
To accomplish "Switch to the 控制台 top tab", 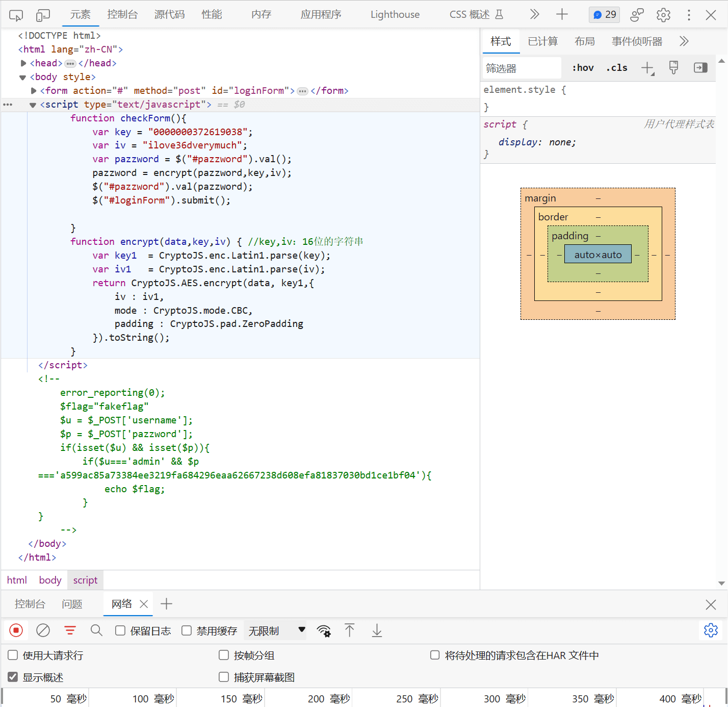I will (x=122, y=14).
